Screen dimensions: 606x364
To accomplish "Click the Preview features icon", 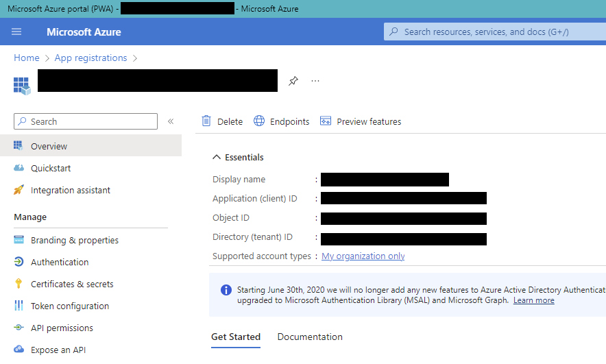I will point(326,121).
